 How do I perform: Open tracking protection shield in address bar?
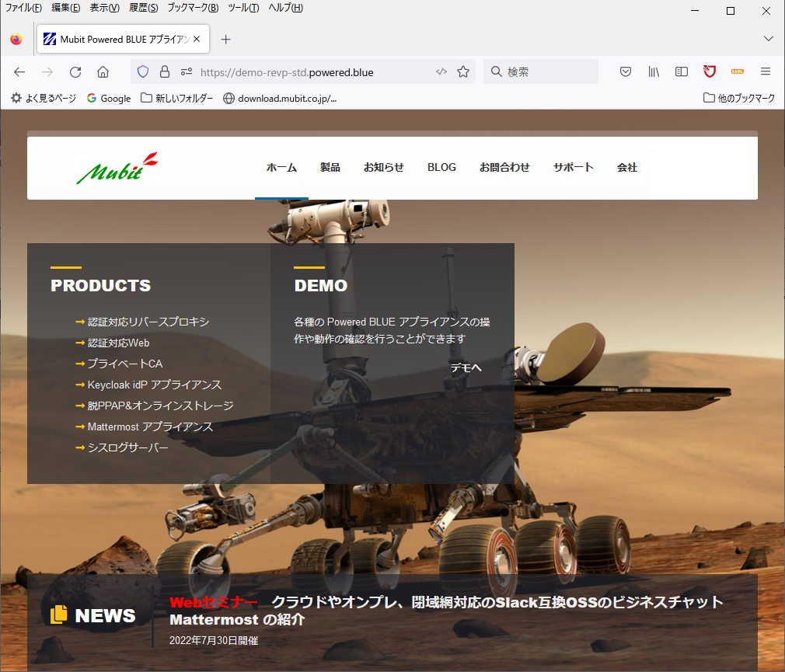click(143, 72)
